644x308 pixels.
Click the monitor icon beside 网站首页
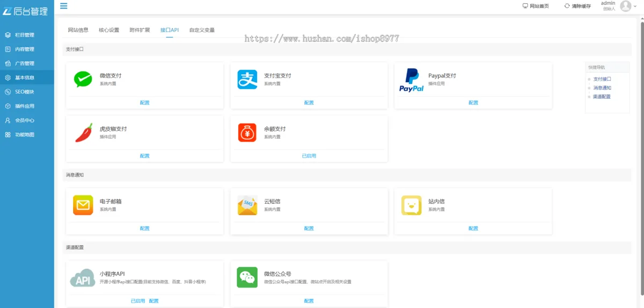[x=525, y=6]
